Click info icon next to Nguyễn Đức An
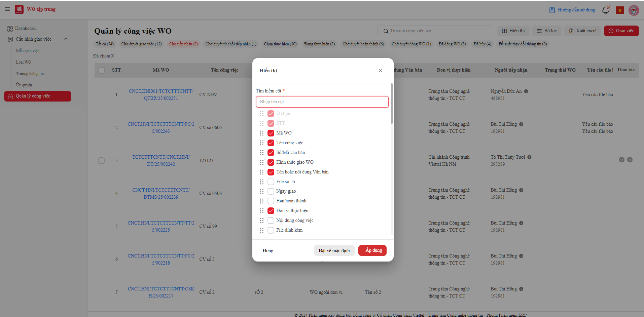 pyautogui.click(x=526, y=91)
